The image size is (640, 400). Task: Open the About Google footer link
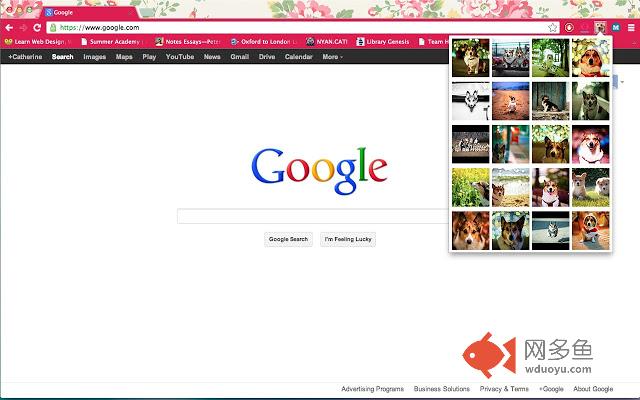593,389
